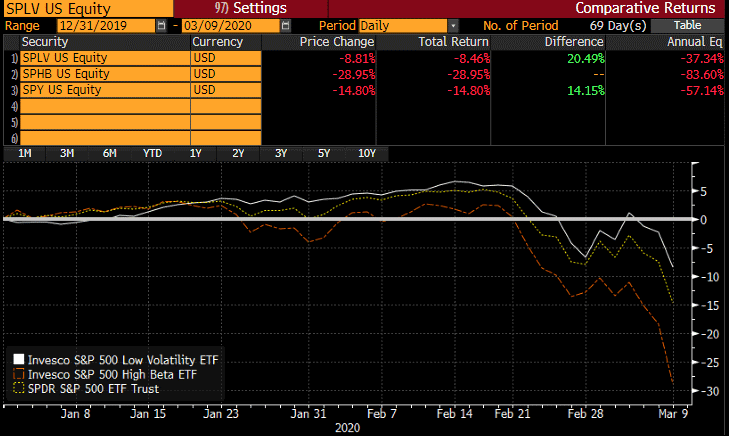Select the 6M range tab

110,153
